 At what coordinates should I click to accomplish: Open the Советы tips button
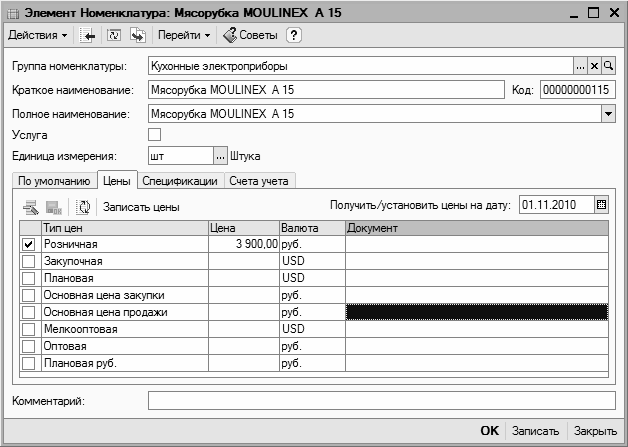tap(250, 36)
